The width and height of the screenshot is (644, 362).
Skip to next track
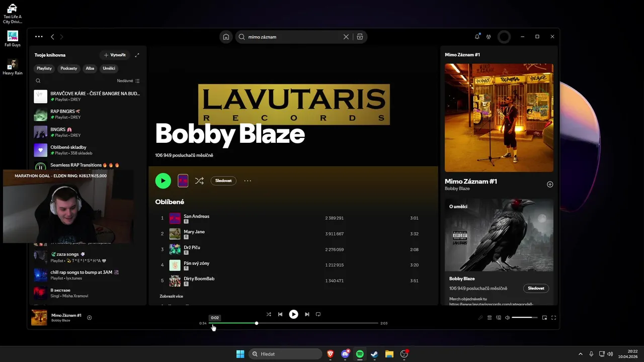[x=307, y=314]
